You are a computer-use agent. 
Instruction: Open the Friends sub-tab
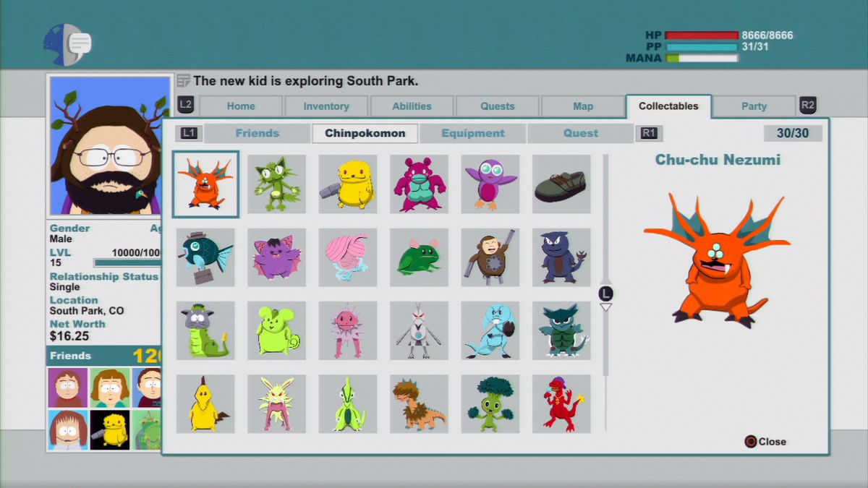coord(257,133)
